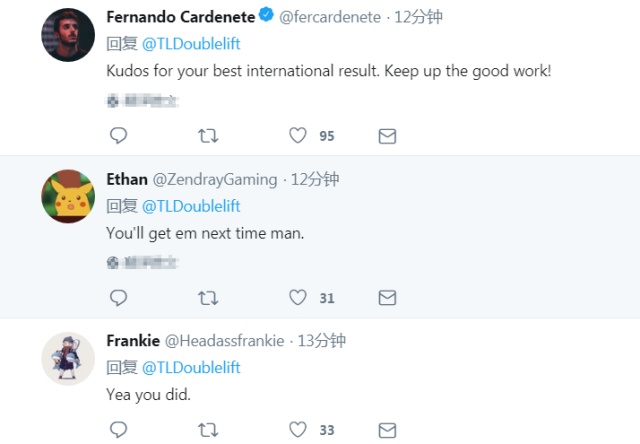Open @TLDoublelift mention in Fernando's reply
The width and height of the screenshot is (640, 444).
coord(191,44)
